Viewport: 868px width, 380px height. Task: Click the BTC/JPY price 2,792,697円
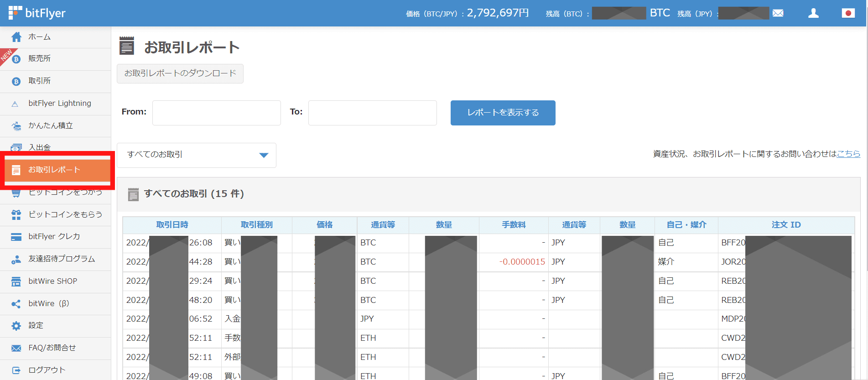498,13
